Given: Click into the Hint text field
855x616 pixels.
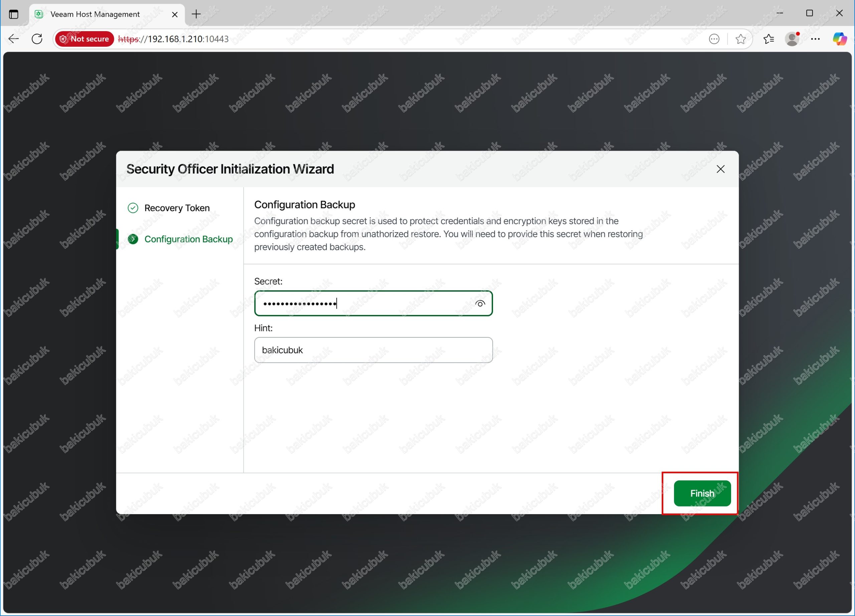Looking at the screenshot, I should click(373, 350).
